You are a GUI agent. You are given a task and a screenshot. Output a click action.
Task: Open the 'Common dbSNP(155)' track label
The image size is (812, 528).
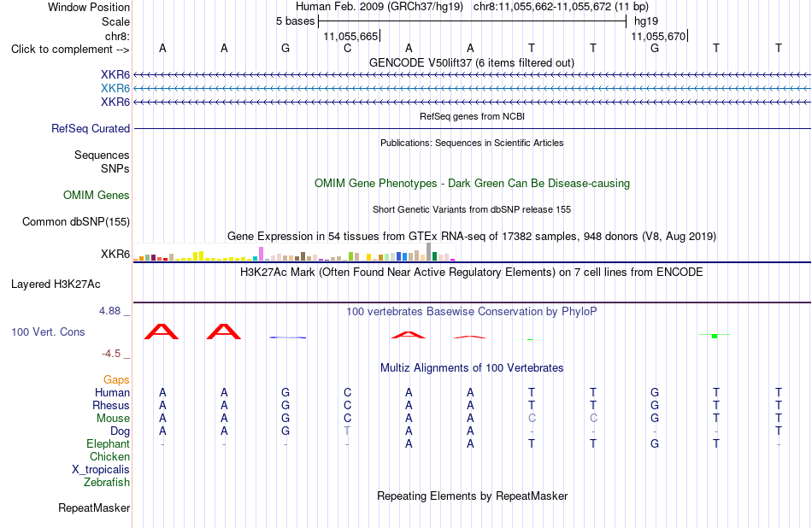coord(75,221)
